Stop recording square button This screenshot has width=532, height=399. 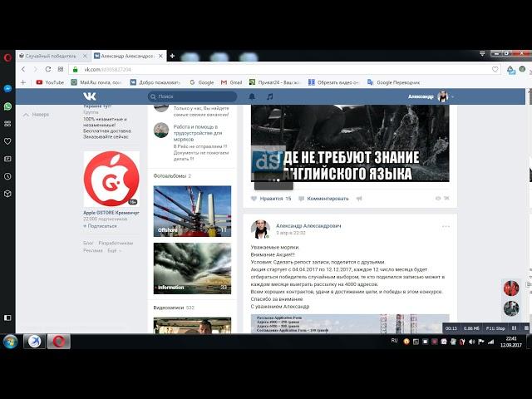(526, 328)
